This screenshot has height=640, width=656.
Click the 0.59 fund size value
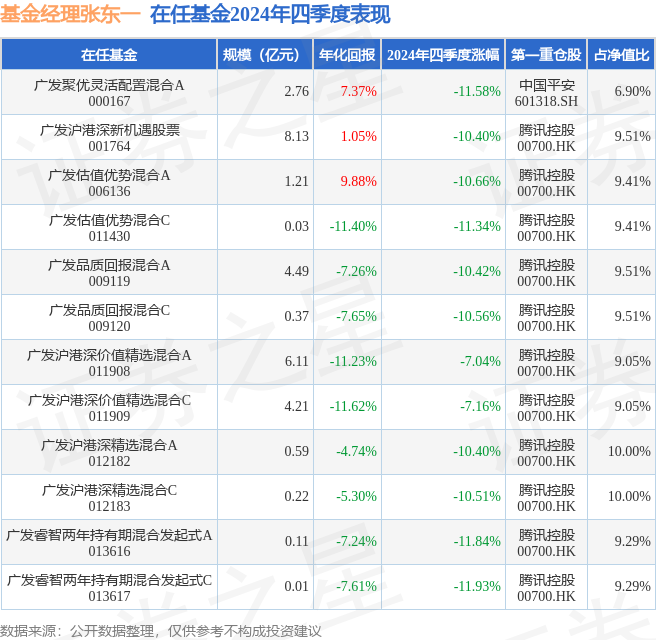click(297, 451)
